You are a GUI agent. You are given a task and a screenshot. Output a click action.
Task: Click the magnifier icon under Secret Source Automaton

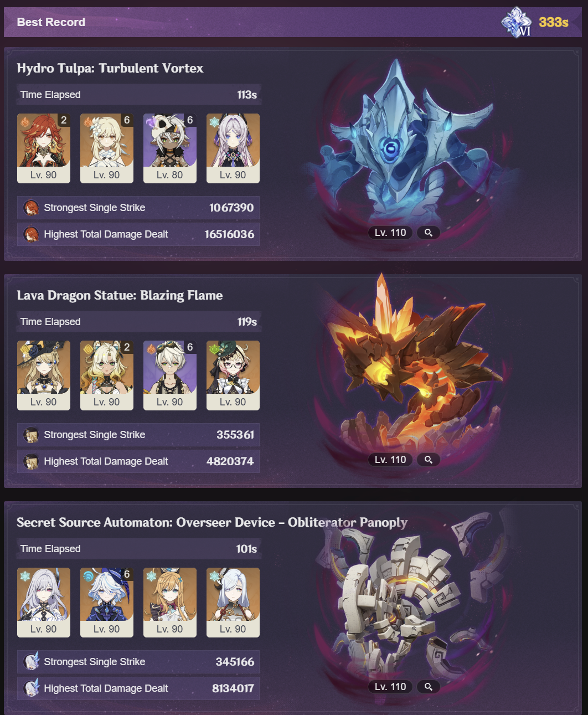click(x=429, y=687)
